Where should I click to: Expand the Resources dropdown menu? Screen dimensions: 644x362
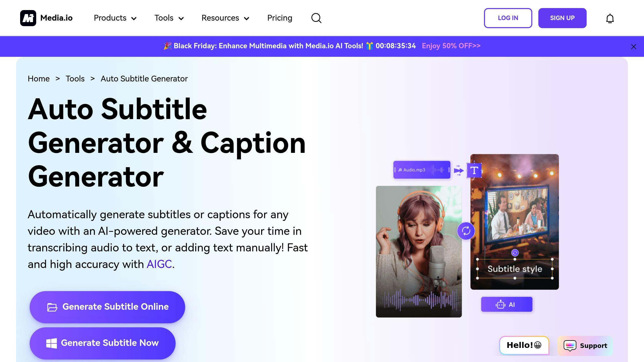click(x=225, y=18)
